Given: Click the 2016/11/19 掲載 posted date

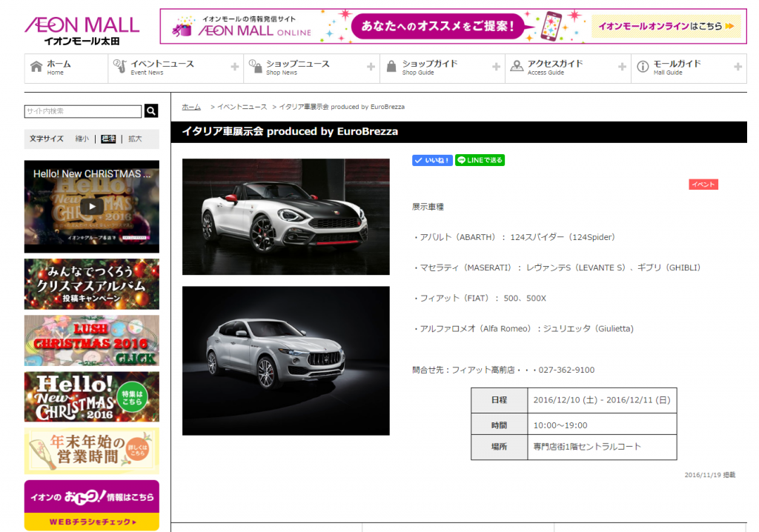Looking at the screenshot, I should click(x=709, y=475).
